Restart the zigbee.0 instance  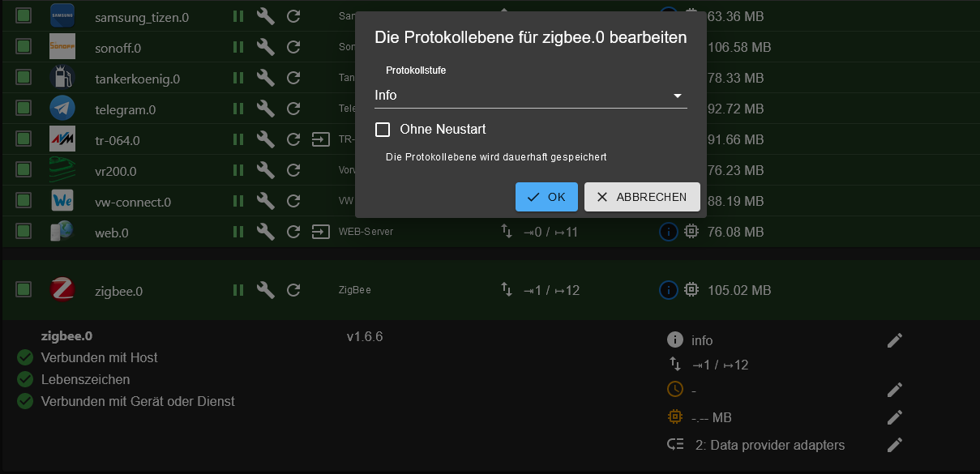coord(293,290)
